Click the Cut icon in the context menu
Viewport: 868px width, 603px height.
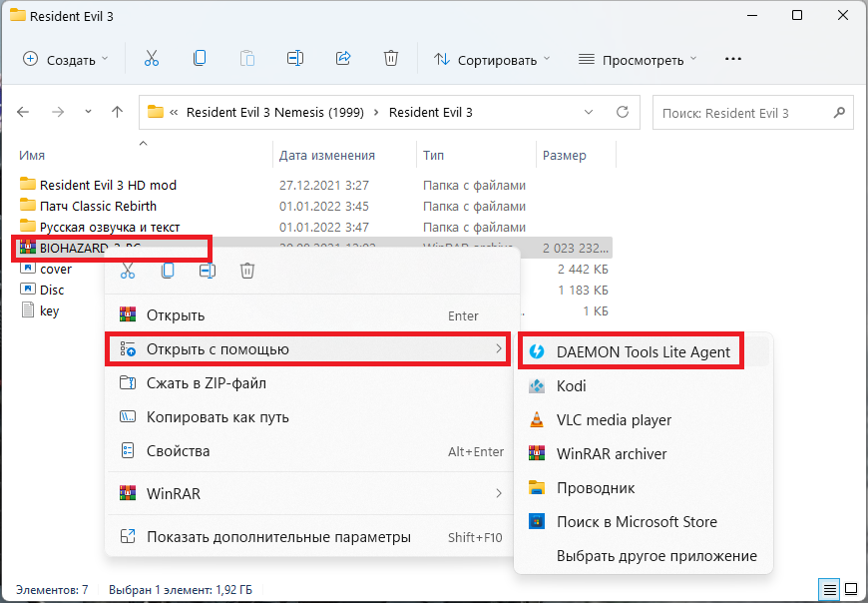click(128, 271)
